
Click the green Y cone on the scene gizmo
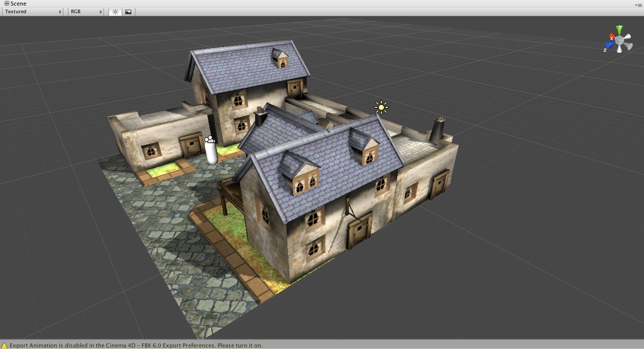[x=620, y=29]
